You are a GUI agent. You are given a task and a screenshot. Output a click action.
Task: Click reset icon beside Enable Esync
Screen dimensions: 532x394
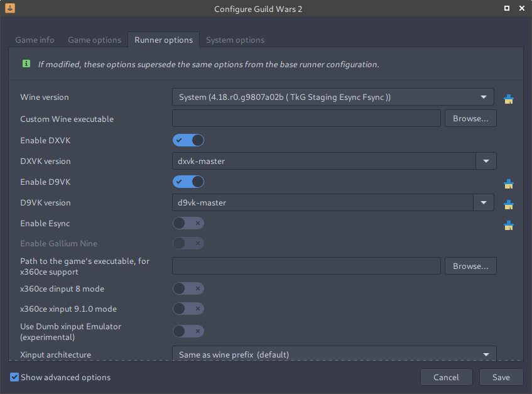click(x=508, y=225)
